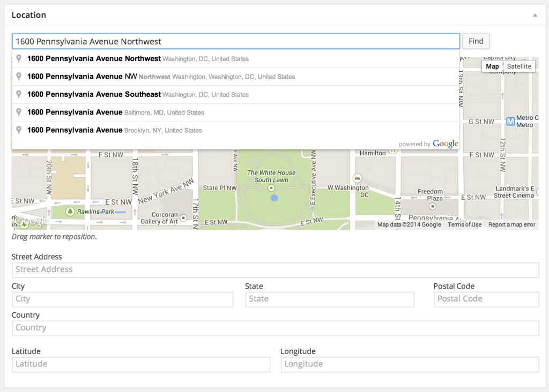This screenshot has height=392, width=549.
Task: Focus the Postal Code input field
Action: click(486, 299)
